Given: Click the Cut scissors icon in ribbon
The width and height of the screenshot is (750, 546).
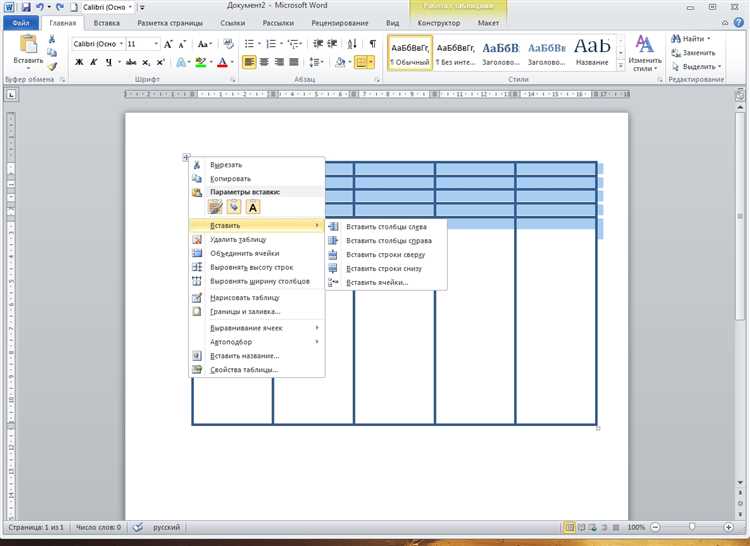Looking at the screenshot, I should click(52, 39).
